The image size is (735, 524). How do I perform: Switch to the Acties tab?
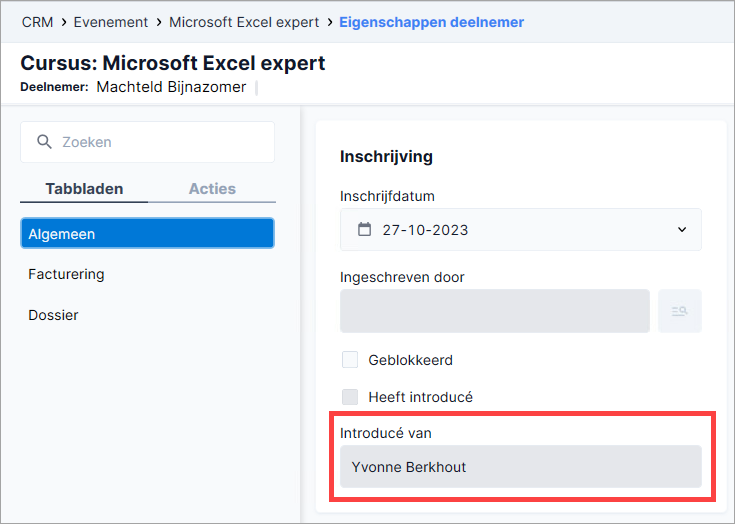pos(212,188)
